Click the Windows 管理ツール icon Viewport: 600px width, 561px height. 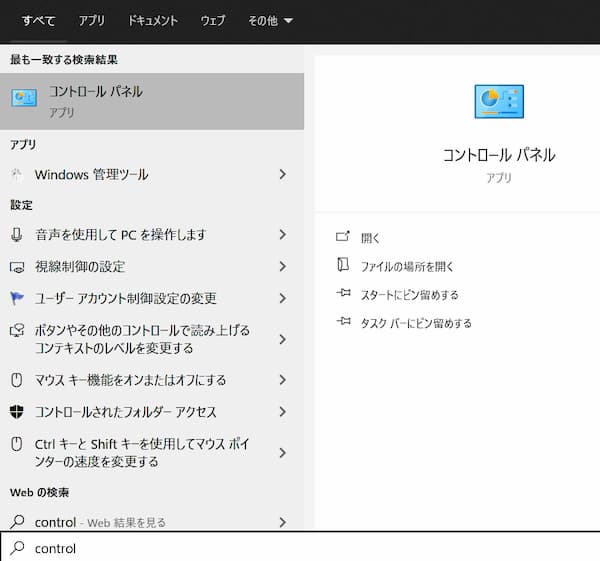16,175
